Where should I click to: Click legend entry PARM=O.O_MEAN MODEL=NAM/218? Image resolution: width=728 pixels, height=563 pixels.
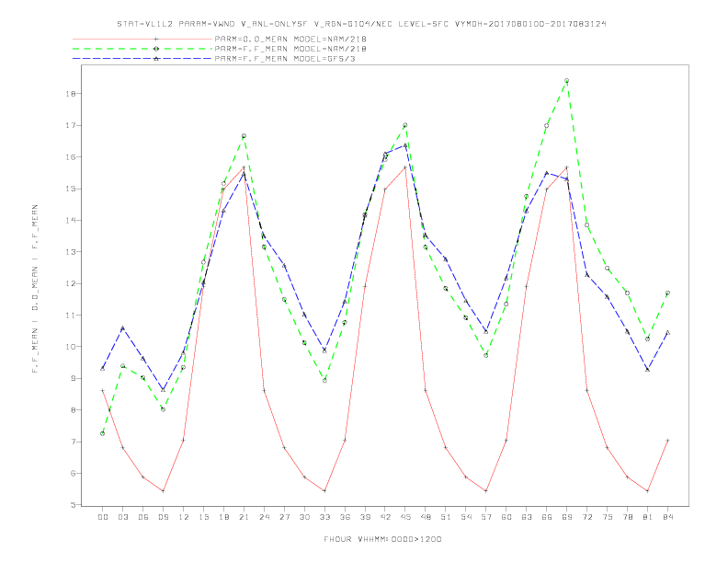coord(290,40)
